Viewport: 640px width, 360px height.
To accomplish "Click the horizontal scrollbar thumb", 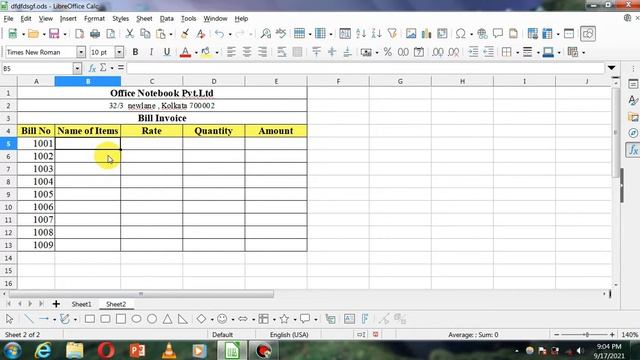I will tap(141, 294).
